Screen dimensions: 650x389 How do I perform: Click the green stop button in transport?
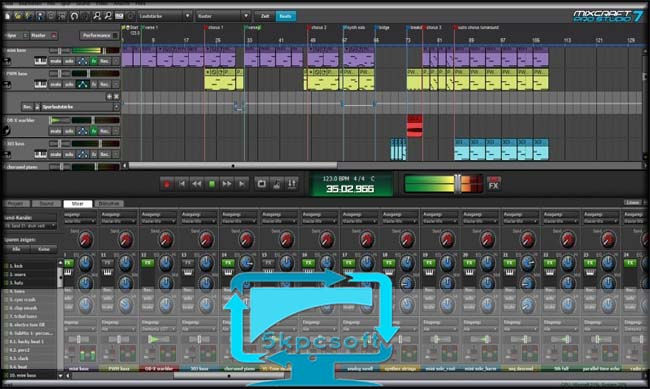click(x=212, y=184)
